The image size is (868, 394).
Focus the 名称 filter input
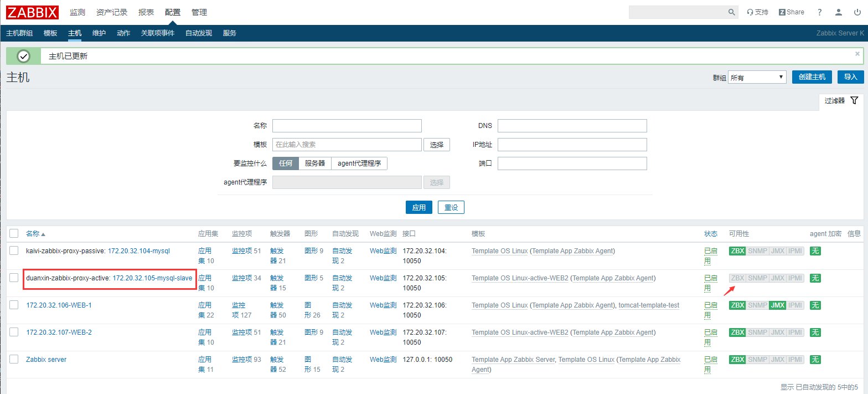point(347,126)
